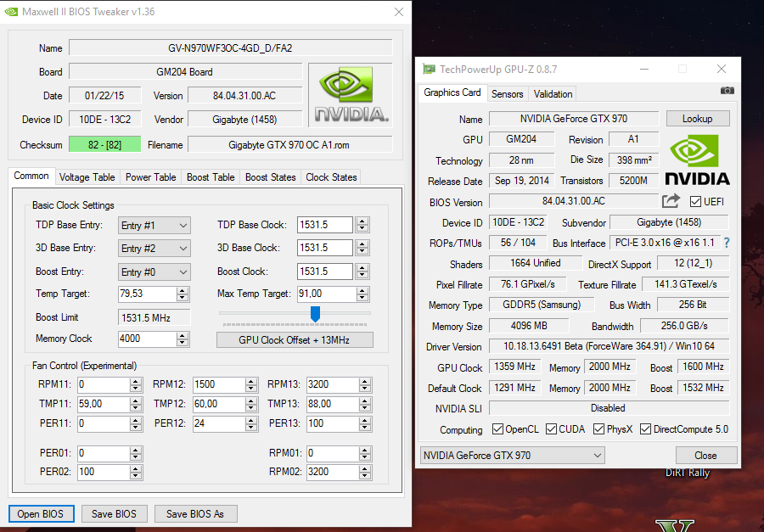Click the Lookup button in GPU-Z

[698, 119]
